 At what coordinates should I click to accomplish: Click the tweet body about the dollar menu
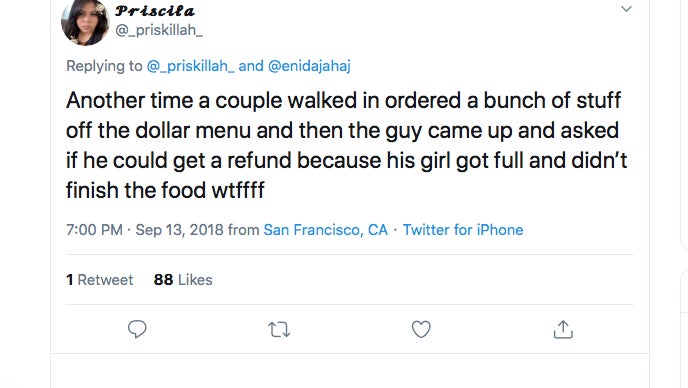click(x=347, y=145)
